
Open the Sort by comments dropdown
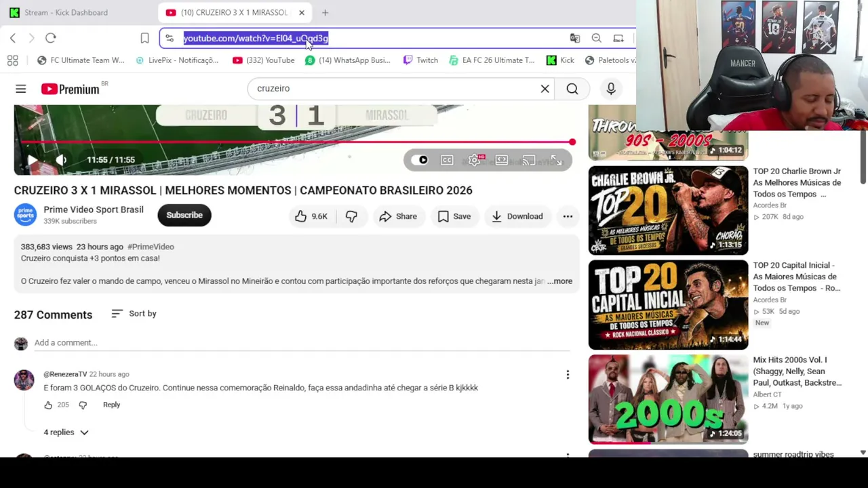tap(134, 314)
